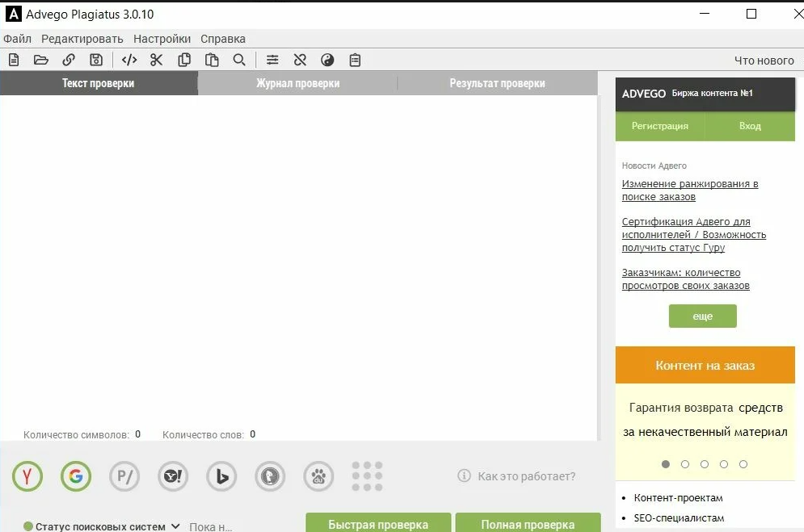Switch to the Результат проверки tab
This screenshot has width=804, height=532.
tap(498, 83)
